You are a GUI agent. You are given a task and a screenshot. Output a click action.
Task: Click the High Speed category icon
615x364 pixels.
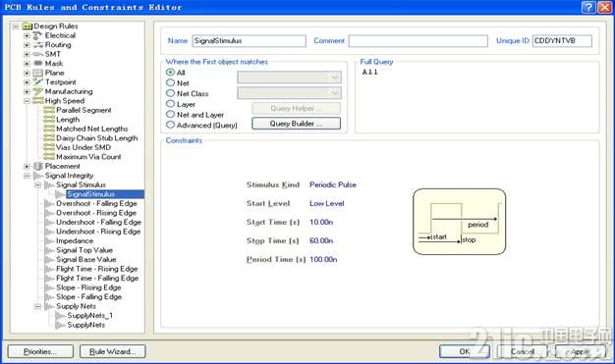[x=37, y=101]
